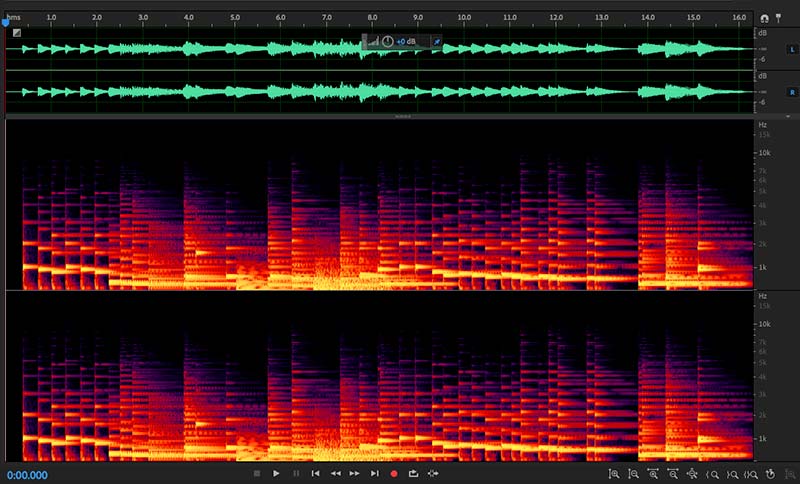Zoom in at in point icon

[x=712, y=474]
